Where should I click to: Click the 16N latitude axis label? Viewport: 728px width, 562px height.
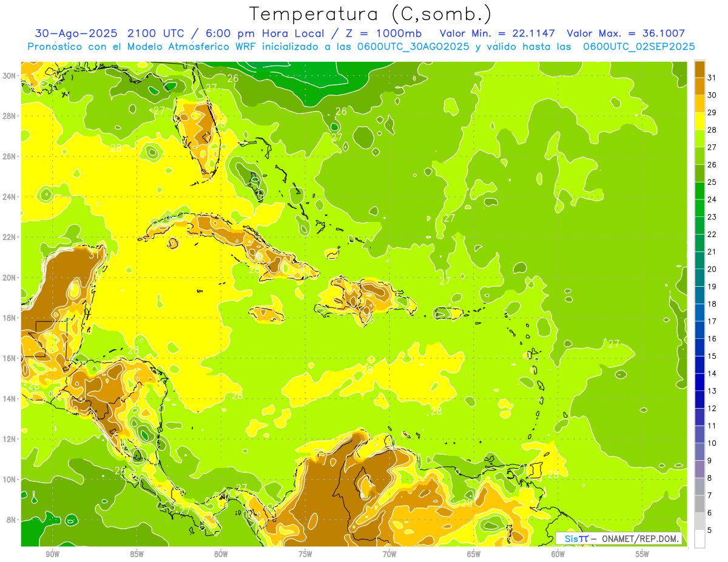[x=9, y=358]
